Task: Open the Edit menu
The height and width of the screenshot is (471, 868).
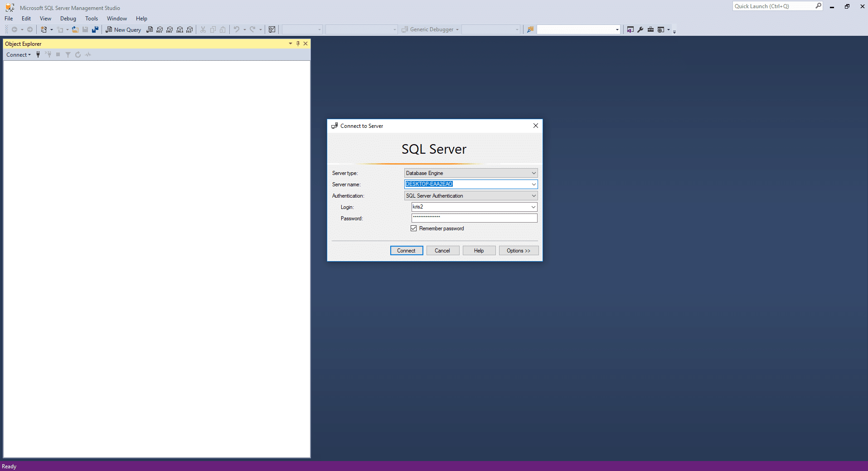Action: click(x=26, y=19)
